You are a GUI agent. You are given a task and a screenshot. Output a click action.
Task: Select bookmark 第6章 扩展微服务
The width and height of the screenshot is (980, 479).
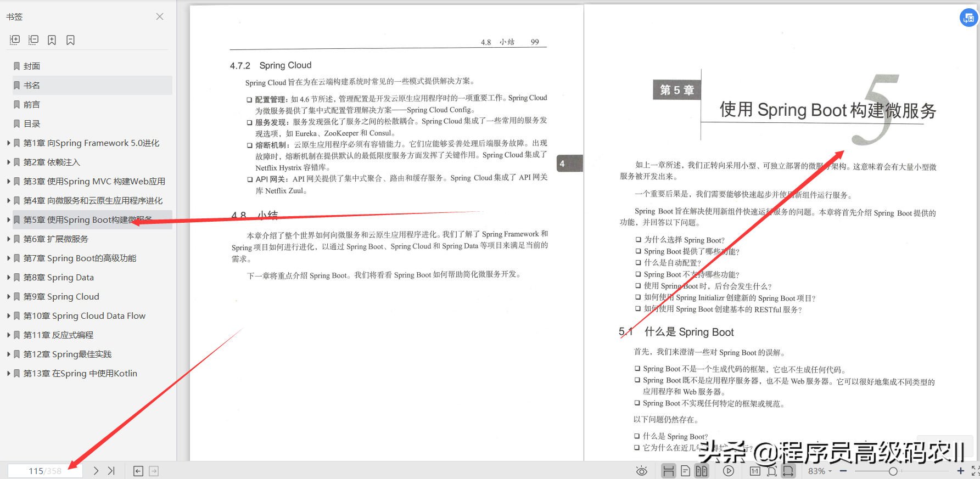coord(55,239)
